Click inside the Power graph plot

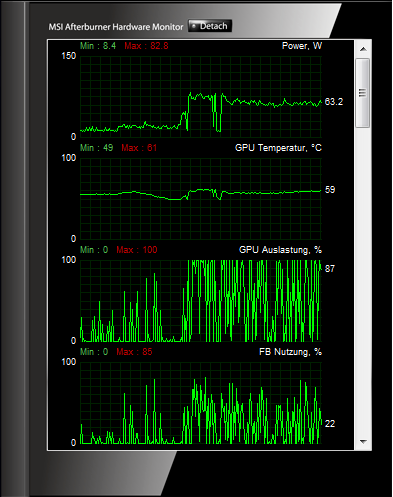pyautogui.click(x=201, y=97)
